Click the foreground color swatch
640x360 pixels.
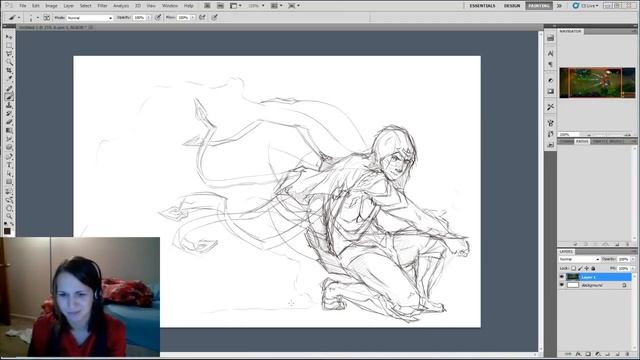click(7, 231)
